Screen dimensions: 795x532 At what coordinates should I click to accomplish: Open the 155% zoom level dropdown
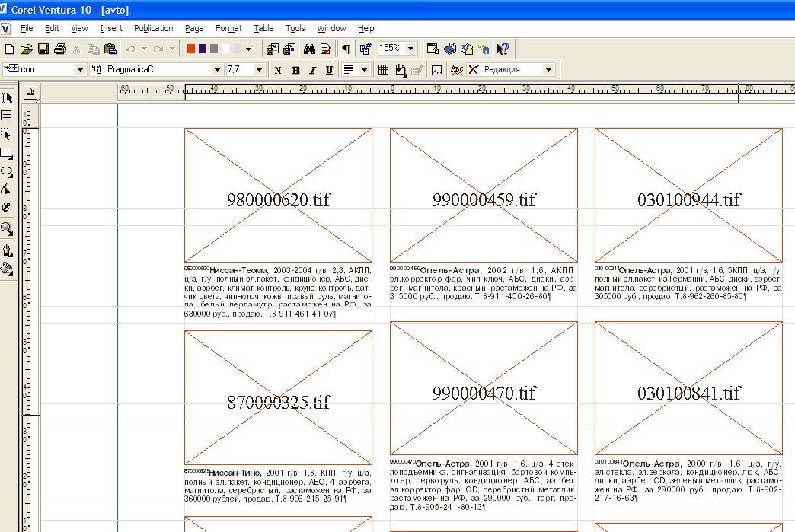410,49
